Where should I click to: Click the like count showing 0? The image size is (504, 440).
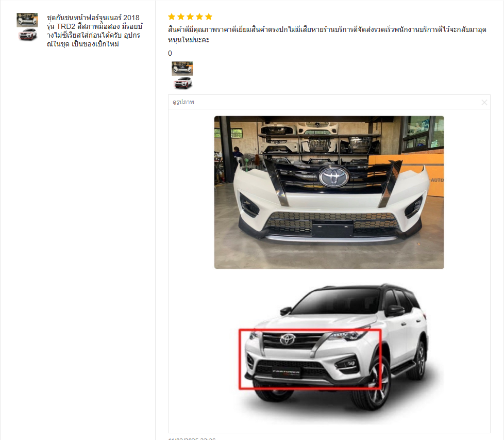tap(170, 54)
